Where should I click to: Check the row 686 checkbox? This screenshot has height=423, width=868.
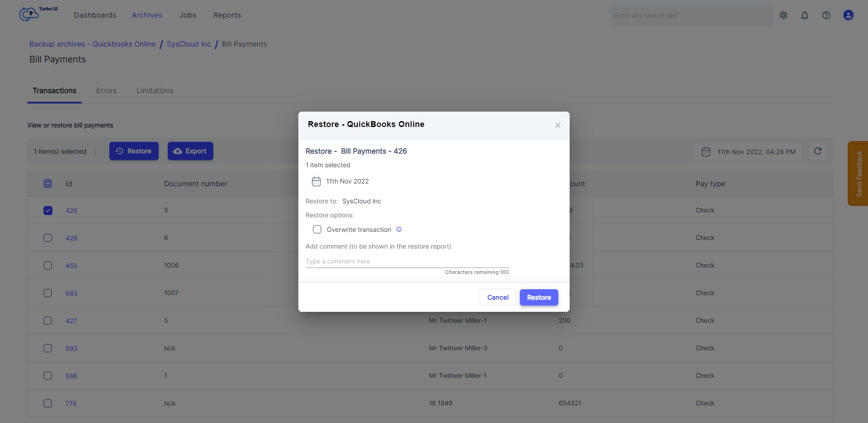point(47,376)
